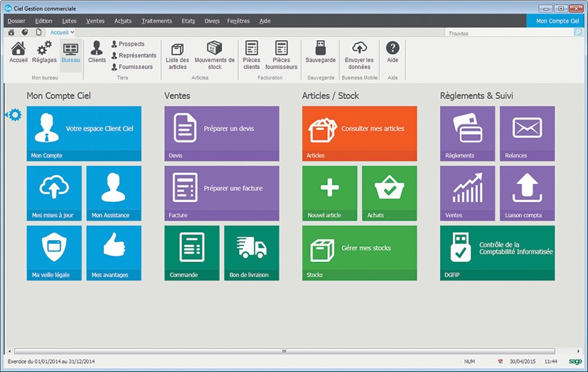Click the Mon Compte Ciel button at top right

tap(552, 21)
